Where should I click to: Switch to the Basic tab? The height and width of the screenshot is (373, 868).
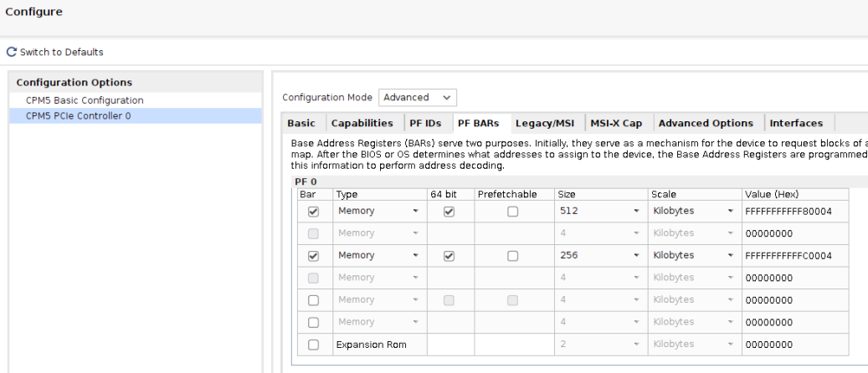click(x=301, y=123)
